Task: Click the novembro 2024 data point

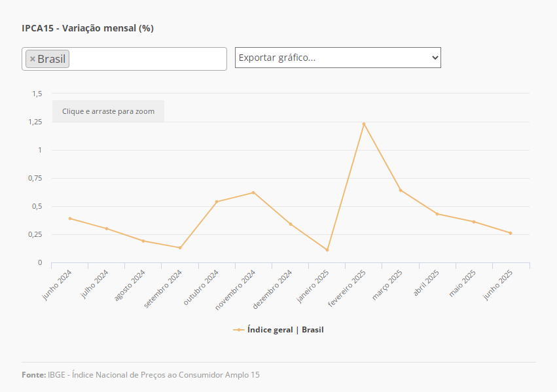Action: (253, 192)
